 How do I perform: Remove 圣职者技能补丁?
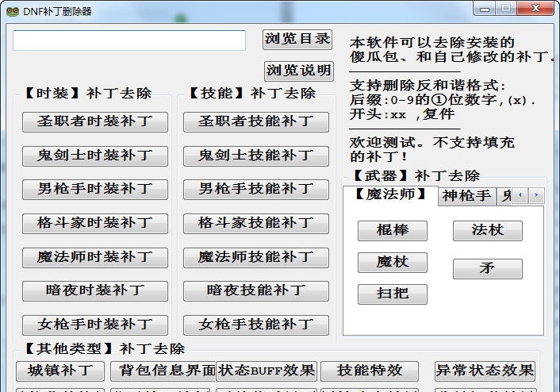point(256,122)
